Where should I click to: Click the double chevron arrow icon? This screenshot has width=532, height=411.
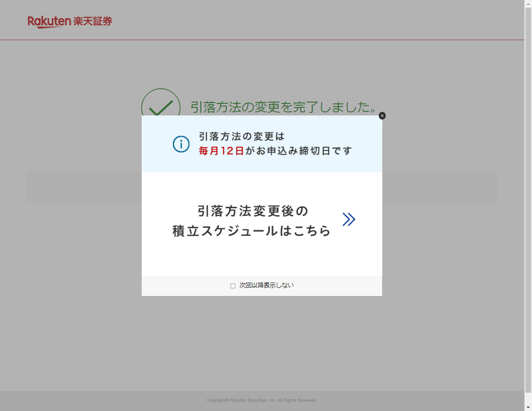(x=348, y=219)
